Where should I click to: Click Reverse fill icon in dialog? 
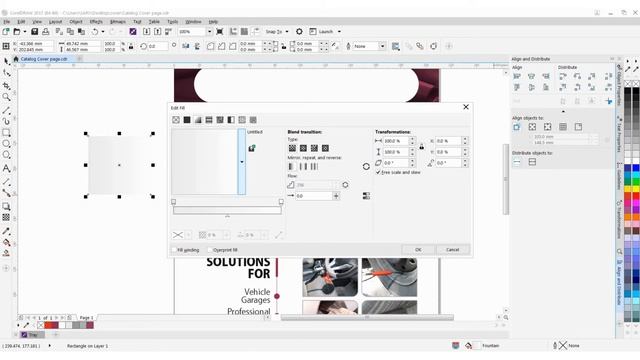(x=366, y=166)
